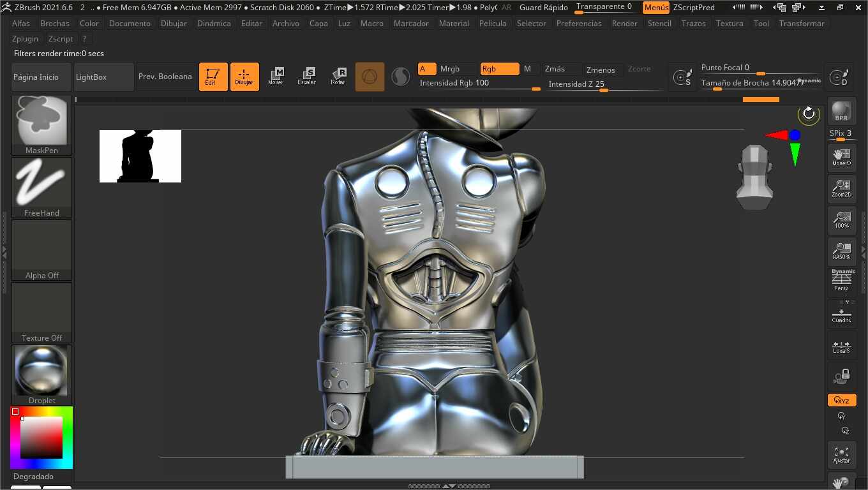The width and height of the screenshot is (868, 490).
Task: Click the brush S symmetry dial icon
Action: (683, 77)
